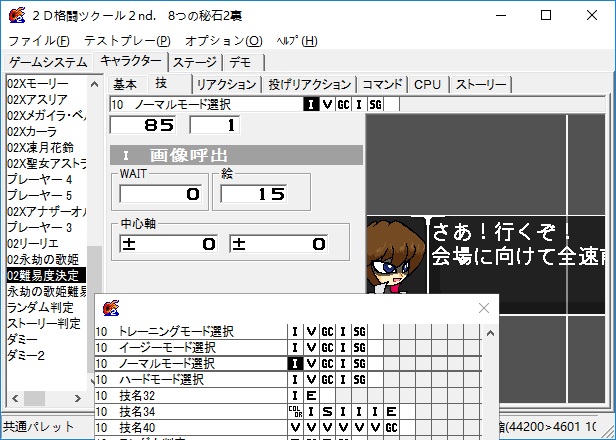The image size is (616, 440).
Task: Open the ファイル(F) menu
Action: pyautogui.click(x=39, y=40)
